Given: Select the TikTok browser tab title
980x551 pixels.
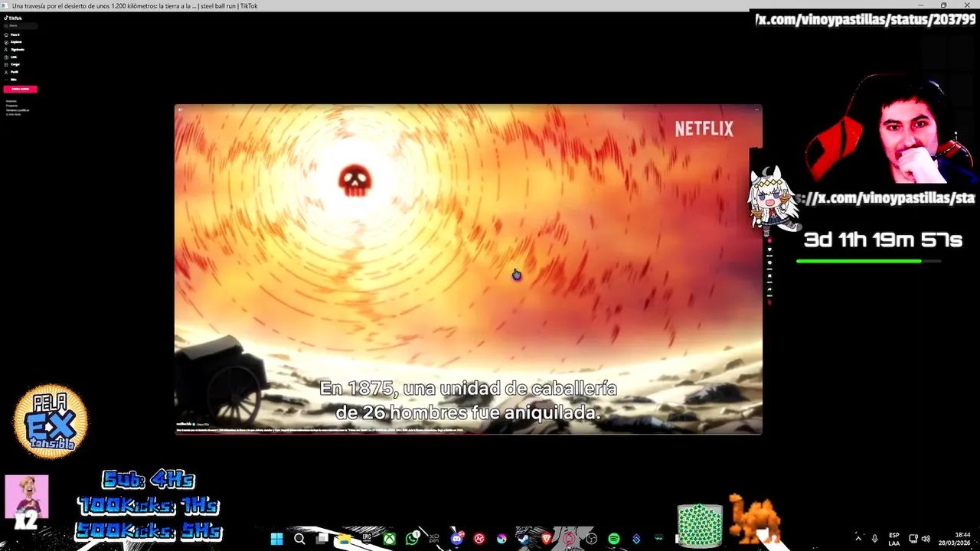Looking at the screenshot, I should (135, 5).
